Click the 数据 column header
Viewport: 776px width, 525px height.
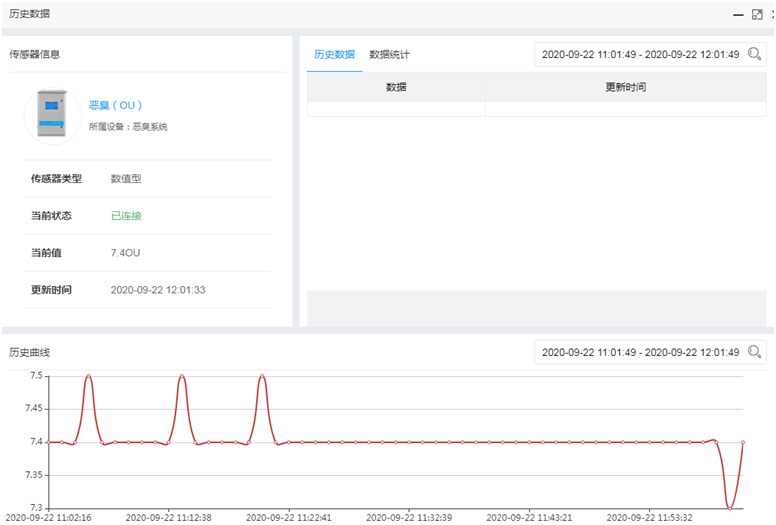pyautogui.click(x=396, y=87)
